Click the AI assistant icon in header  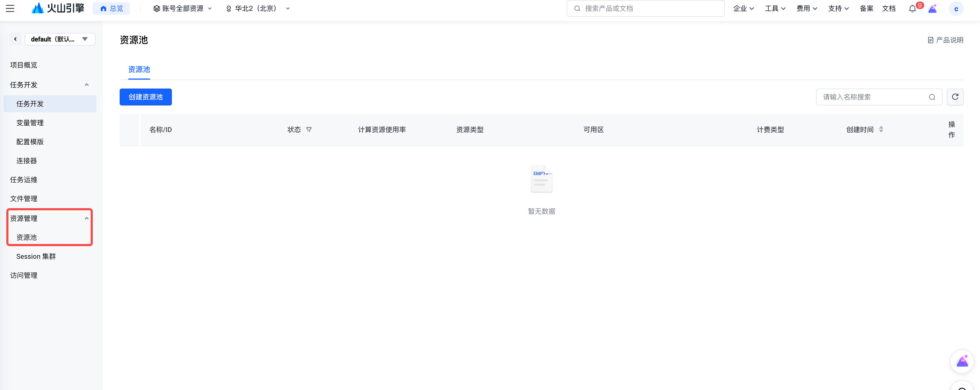click(x=933, y=9)
